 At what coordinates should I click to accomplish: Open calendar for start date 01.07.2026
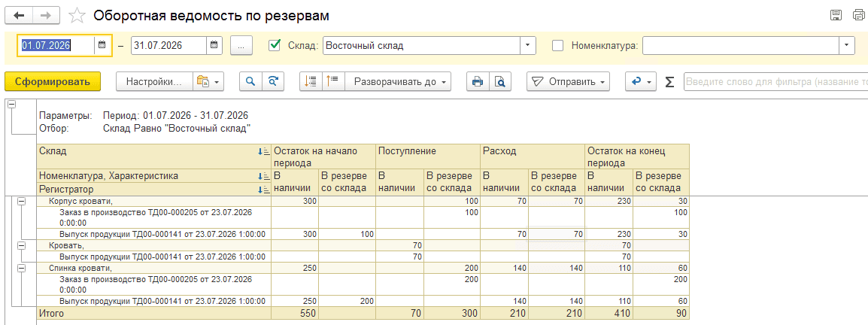pos(102,45)
